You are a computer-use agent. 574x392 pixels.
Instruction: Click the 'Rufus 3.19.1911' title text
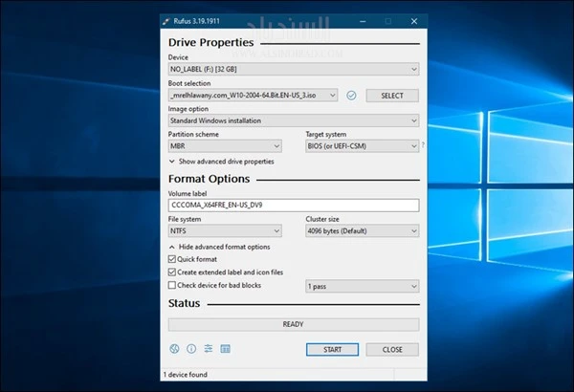196,21
